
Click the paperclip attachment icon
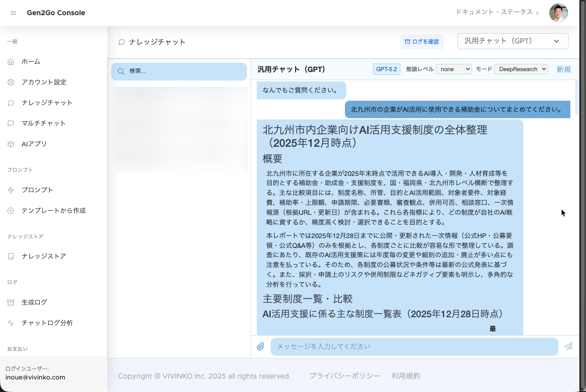click(261, 346)
